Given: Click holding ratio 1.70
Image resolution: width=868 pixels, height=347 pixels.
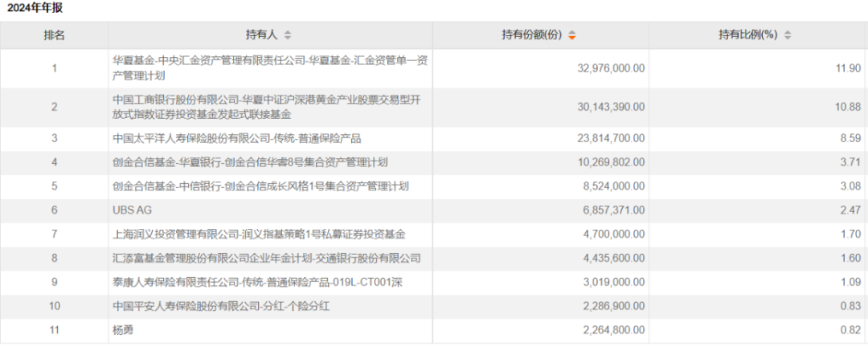Looking at the screenshot, I should (x=853, y=235).
